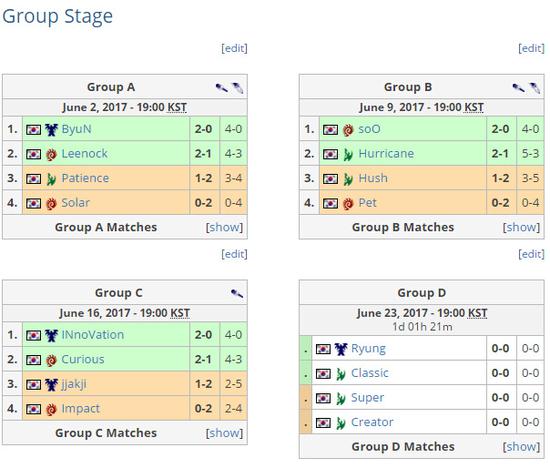Click the KST timezone abbreviation in Group A
The width and height of the screenshot is (550, 468).
[177, 107]
